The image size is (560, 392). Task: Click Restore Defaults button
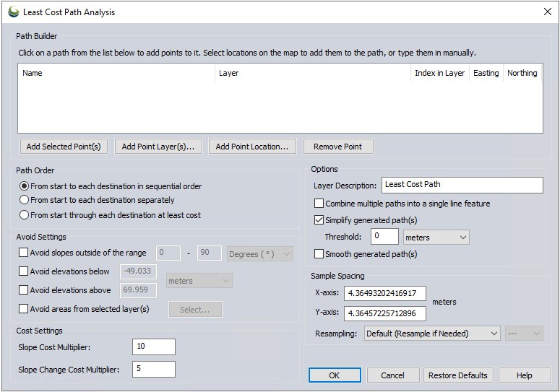click(457, 375)
